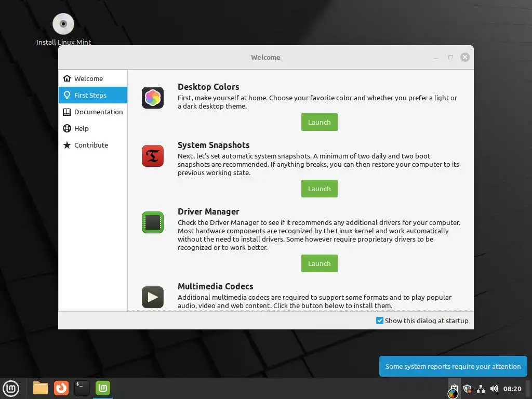532x399 pixels.
Task: Click the red System Snapshots Timeshift icon
Action: coord(153,156)
